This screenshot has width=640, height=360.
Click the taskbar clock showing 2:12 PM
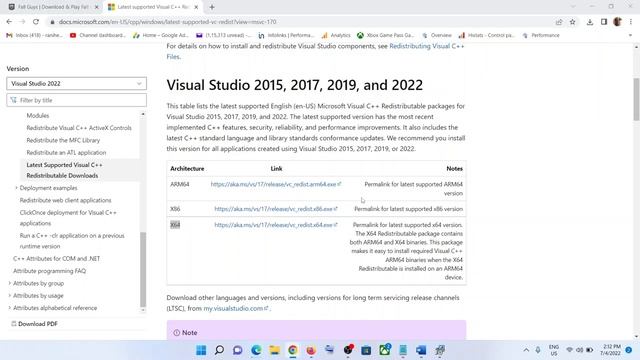tap(610, 350)
